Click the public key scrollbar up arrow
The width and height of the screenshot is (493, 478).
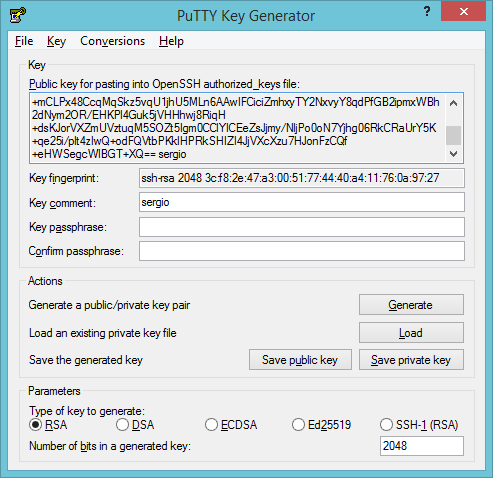coord(453,103)
